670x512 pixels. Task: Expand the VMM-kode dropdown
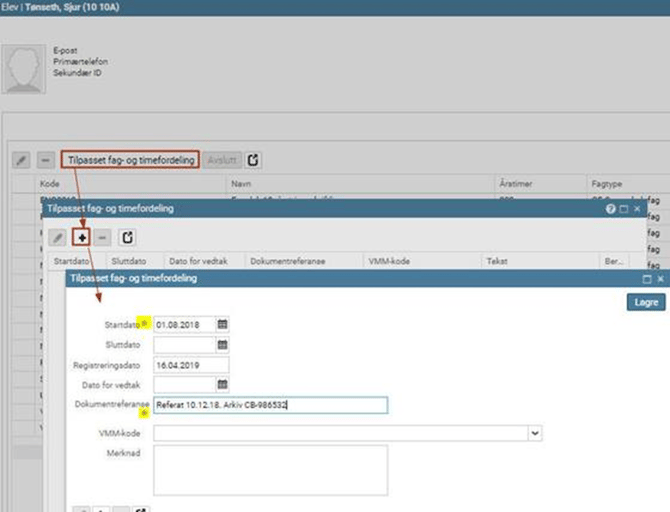[535, 433]
